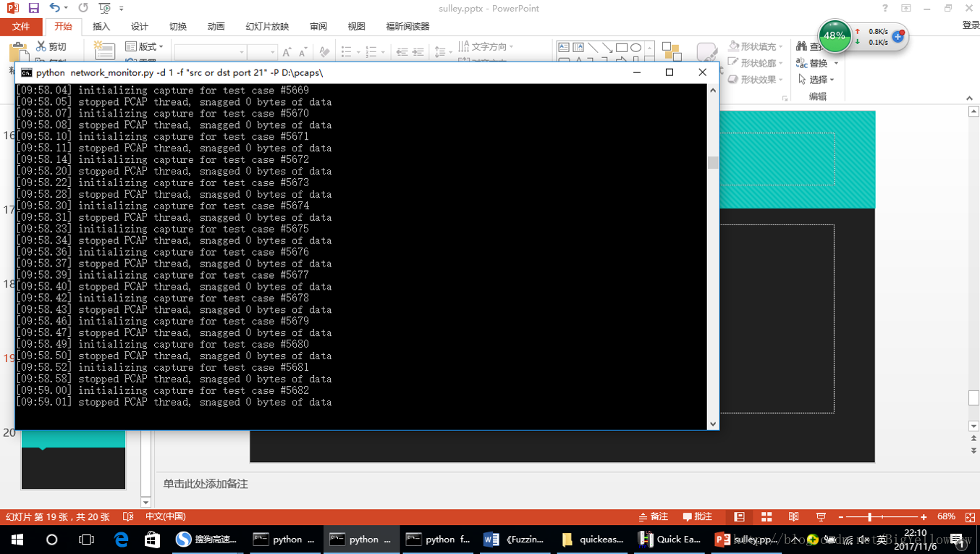Increase font size with the larger A icon
The image size is (980, 554).
[287, 52]
